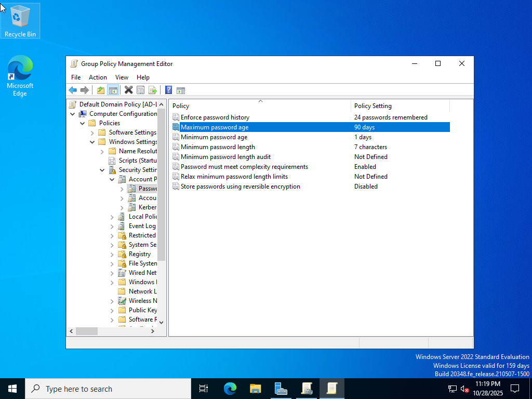
Task: Click the tree horizontal scrollbar thumb
Action: pos(86,331)
